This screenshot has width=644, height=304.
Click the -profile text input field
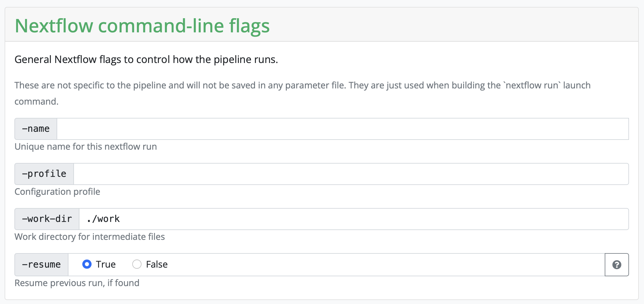351,174
